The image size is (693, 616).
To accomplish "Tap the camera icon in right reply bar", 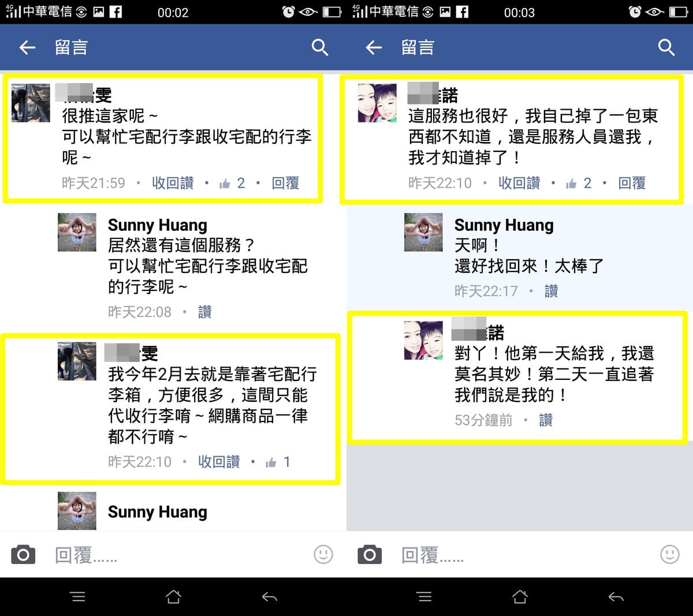I will click(370, 555).
